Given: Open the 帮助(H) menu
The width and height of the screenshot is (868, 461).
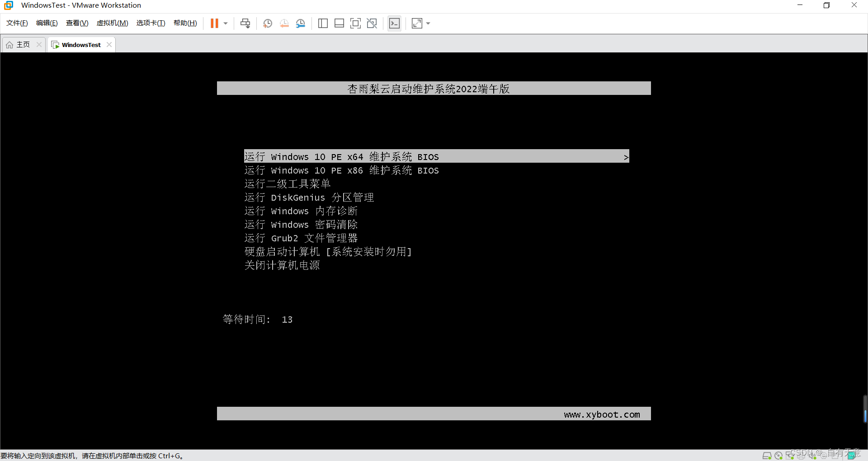Looking at the screenshot, I should point(185,23).
